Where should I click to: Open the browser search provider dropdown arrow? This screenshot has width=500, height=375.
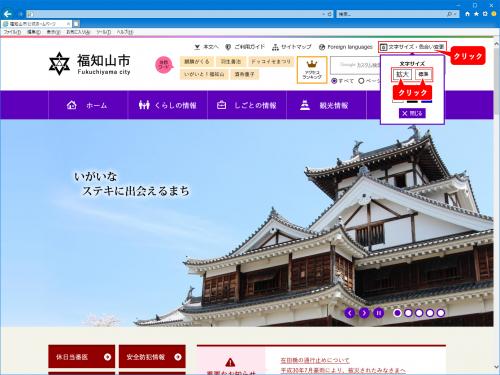tap(455, 14)
